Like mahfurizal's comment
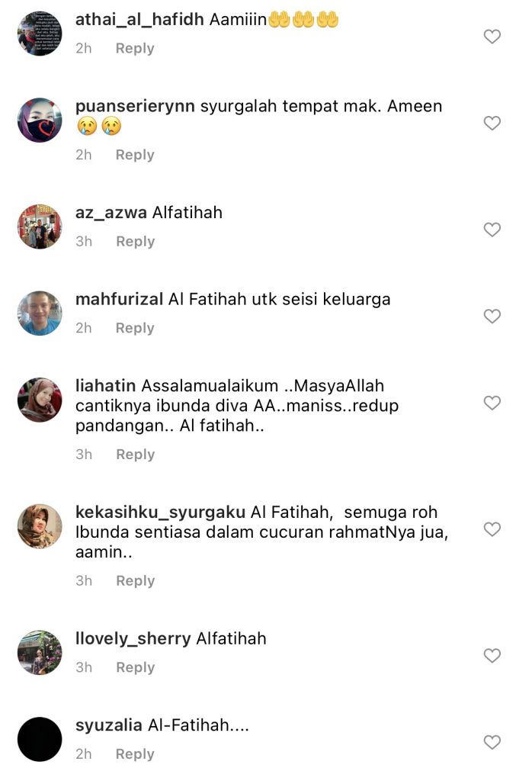The image size is (532, 781). click(492, 317)
